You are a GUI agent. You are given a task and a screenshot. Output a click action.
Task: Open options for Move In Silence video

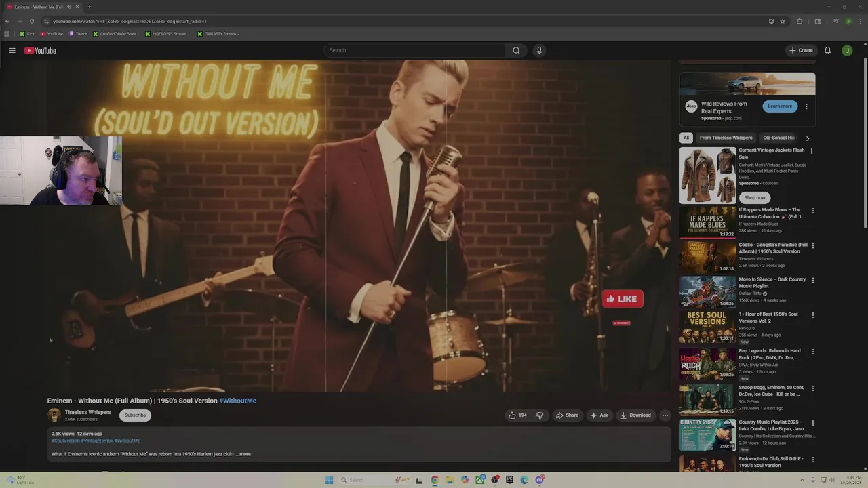click(812, 280)
